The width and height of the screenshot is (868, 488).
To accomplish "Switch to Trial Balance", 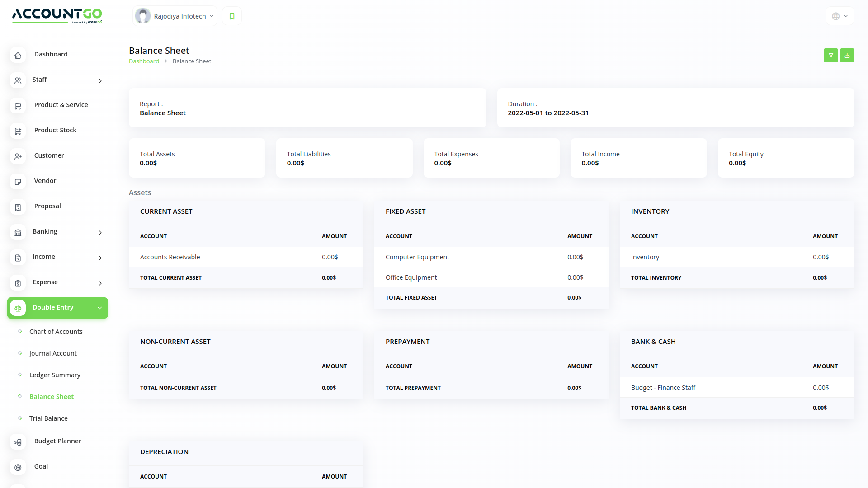I will 48,418.
